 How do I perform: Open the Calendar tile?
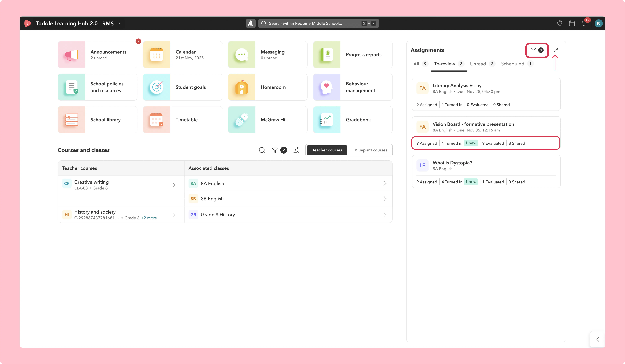tap(182, 55)
